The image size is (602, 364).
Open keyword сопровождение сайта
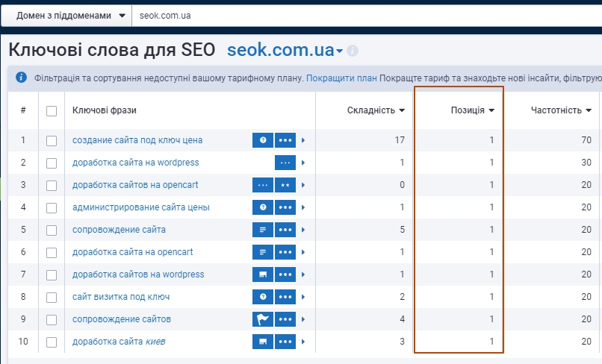[x=119, y=230]
